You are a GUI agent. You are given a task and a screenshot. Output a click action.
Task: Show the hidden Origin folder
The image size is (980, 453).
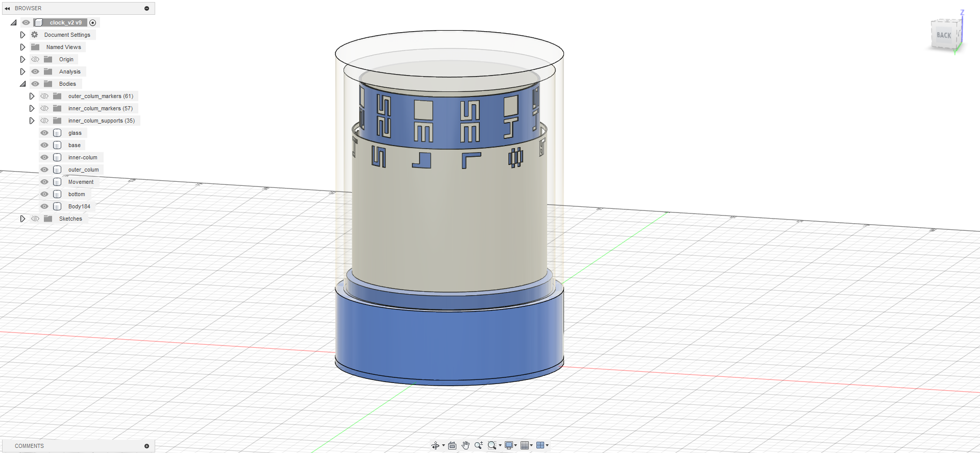tap(35, 59)
